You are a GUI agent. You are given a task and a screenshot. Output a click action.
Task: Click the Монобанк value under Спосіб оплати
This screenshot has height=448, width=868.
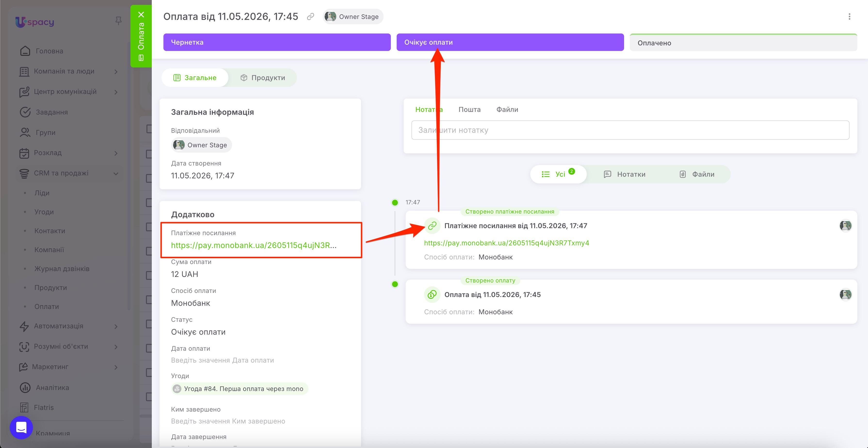(190, 303)
